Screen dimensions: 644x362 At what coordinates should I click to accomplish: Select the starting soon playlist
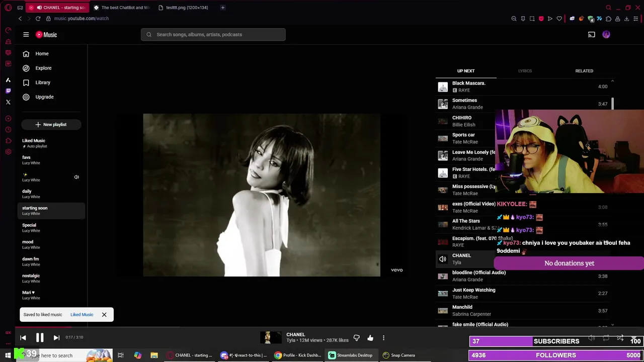(51, 211)
